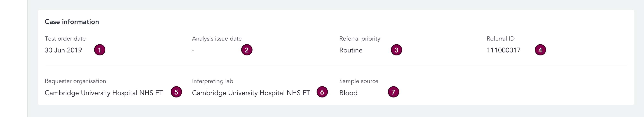The width and height of the screenshot is (644, 117).
Task: Click the Interpreting lab Cambridge University Hospital value
Action: pyautogui.click(x=251, y=93)
